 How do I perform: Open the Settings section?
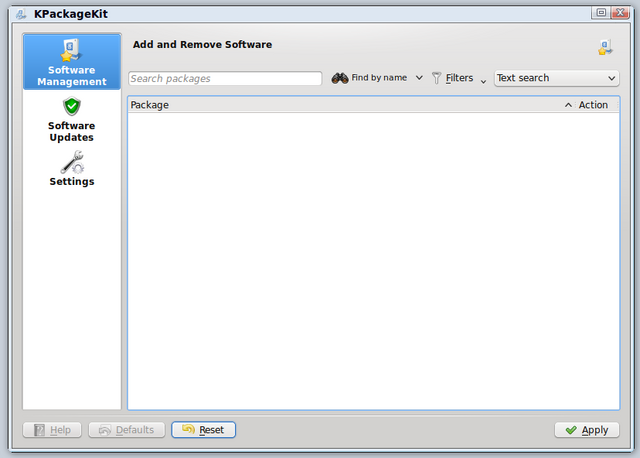(x=72, y=169)
